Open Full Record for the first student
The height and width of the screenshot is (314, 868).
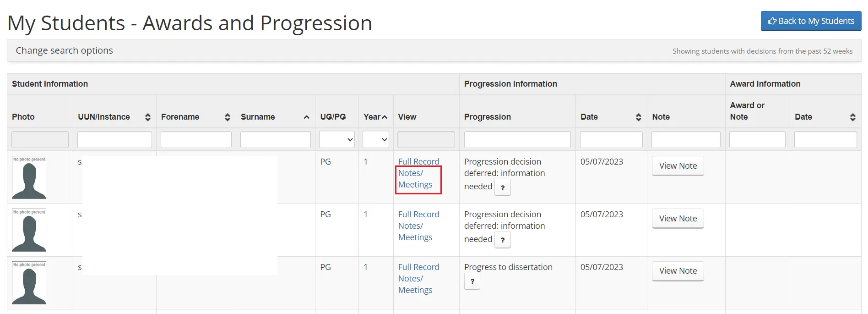[418, 161]
